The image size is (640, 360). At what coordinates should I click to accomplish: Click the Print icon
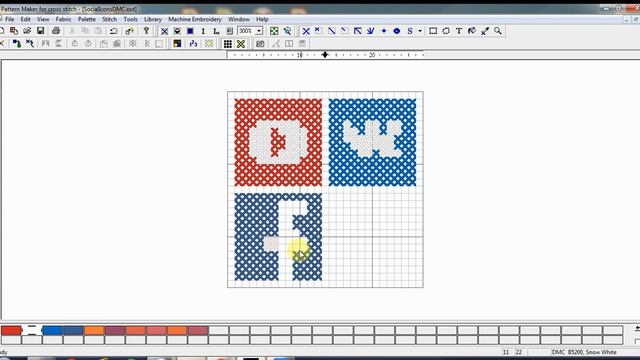pos(56,31)
